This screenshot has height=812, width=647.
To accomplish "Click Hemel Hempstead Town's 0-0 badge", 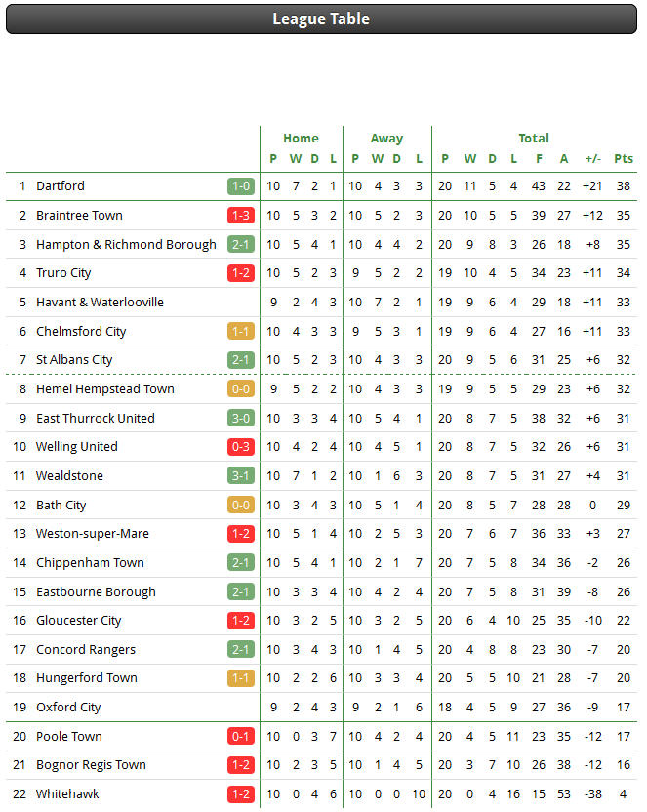I will [241, 388].
